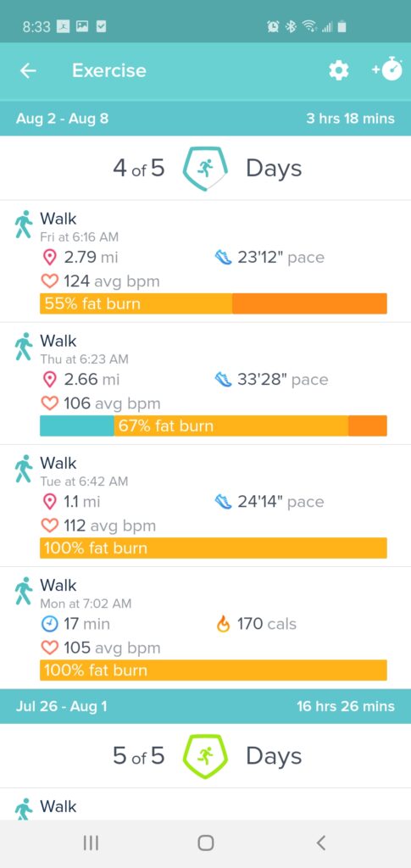Tap the shoe icon next to 33'28" pace
This screenshot has width=411, height=868.
click(223, 380)
